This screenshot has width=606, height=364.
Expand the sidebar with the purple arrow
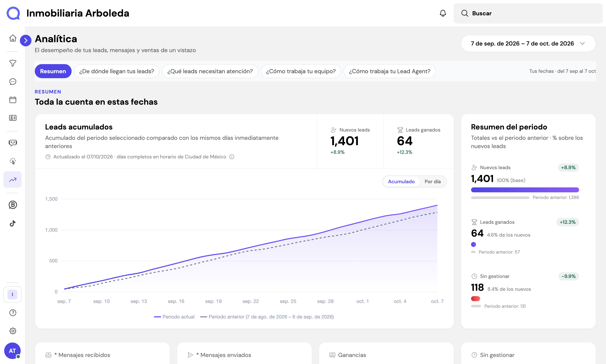point(25,41)
